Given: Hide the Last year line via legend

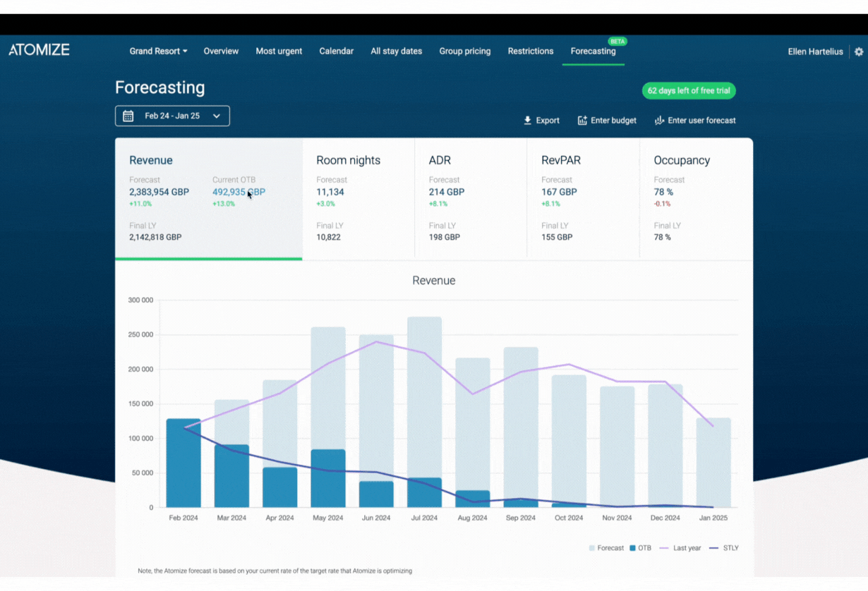Looking at the screenshot, I should [x=680, y=548].
